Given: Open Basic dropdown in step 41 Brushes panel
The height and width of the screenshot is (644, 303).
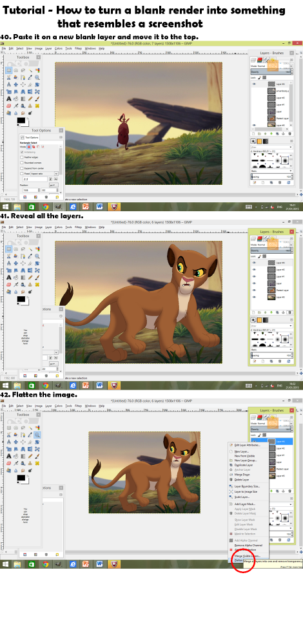Looking at the screenshot, I should click(272, 350).
